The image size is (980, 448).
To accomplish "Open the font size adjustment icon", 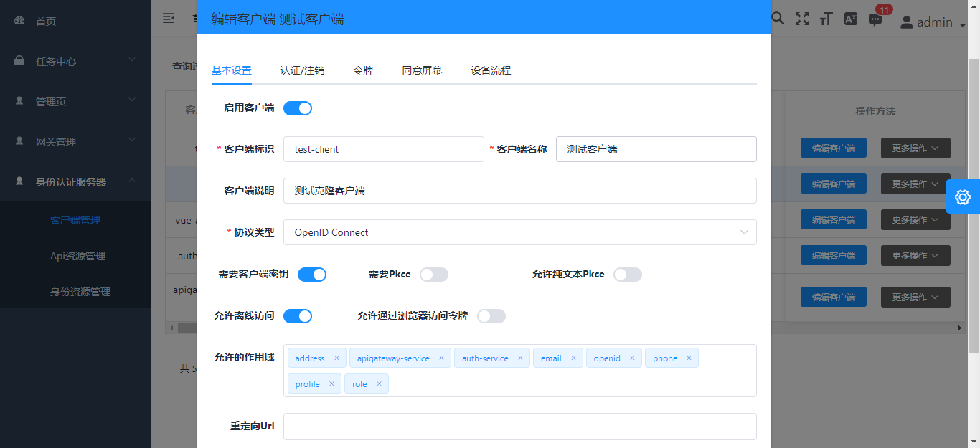I will point(826,19).
